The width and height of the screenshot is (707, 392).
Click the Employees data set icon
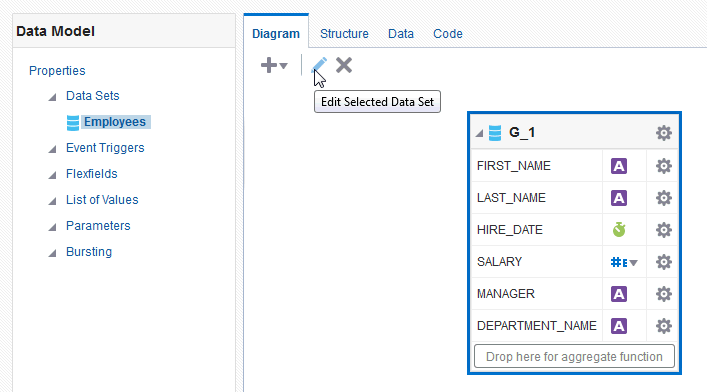pos(73,123)
